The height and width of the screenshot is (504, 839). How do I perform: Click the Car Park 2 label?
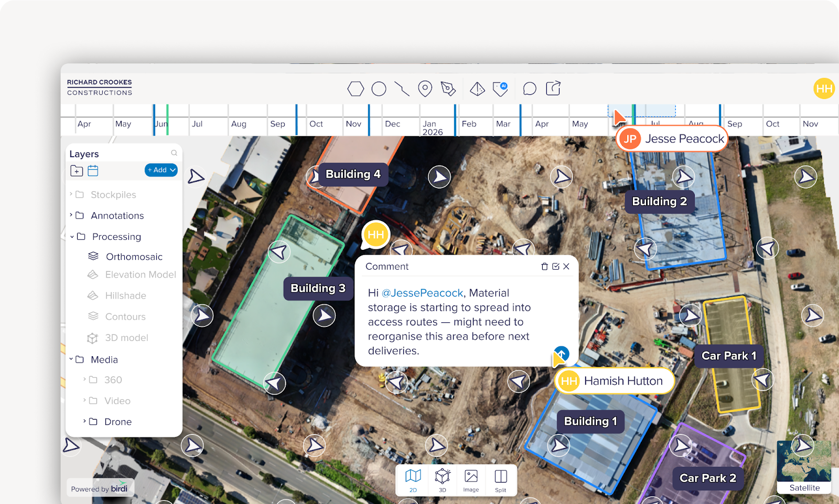pos(708,478)
